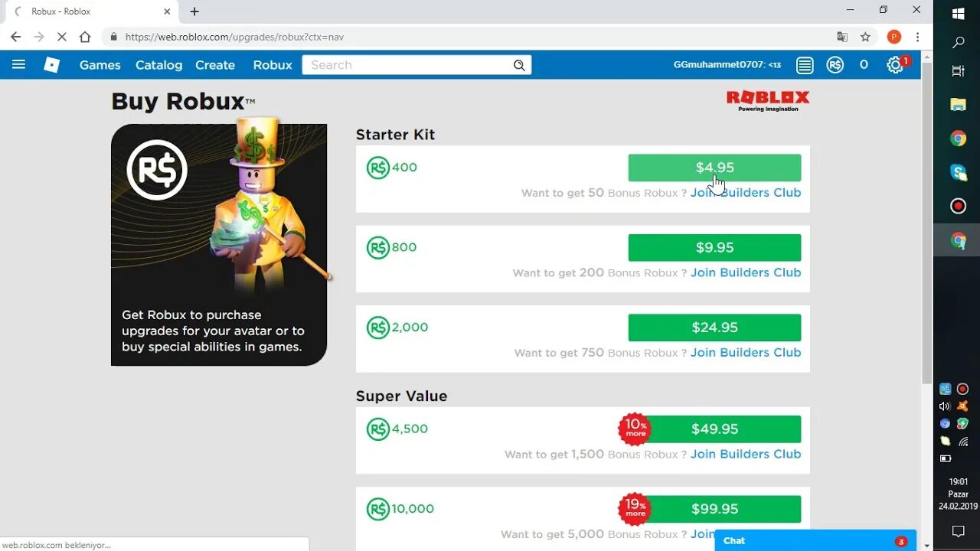
Task: Click the search magnifier icon
Action: [519, 65]
